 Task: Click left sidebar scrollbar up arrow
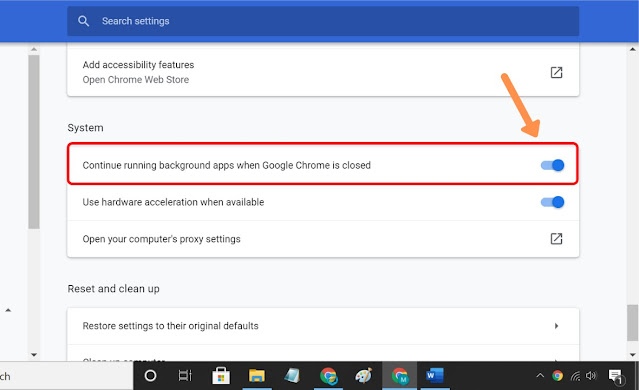34,49
